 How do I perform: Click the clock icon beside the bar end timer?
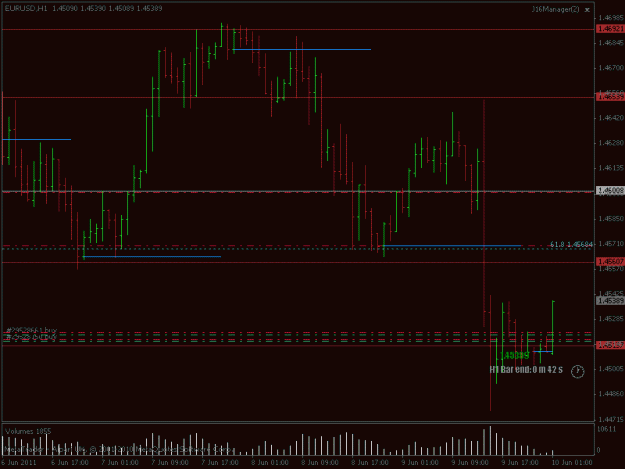pyautogui.click(x=577, y=371)
